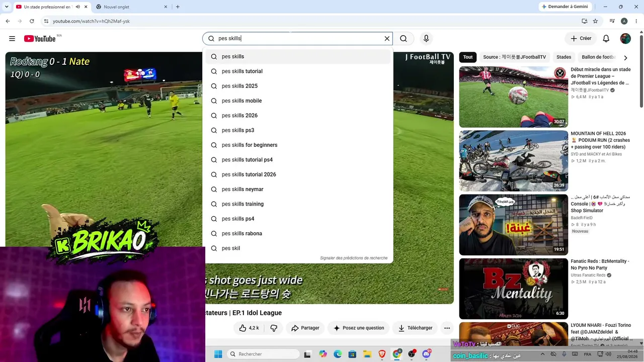Open Brave browser from the taskbar

coord(382,354)
